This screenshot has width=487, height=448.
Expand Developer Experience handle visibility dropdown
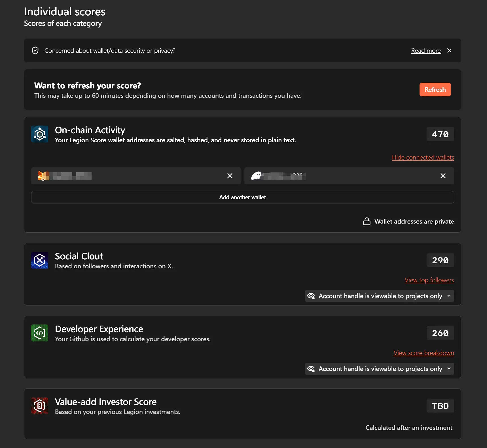(379, 369)
